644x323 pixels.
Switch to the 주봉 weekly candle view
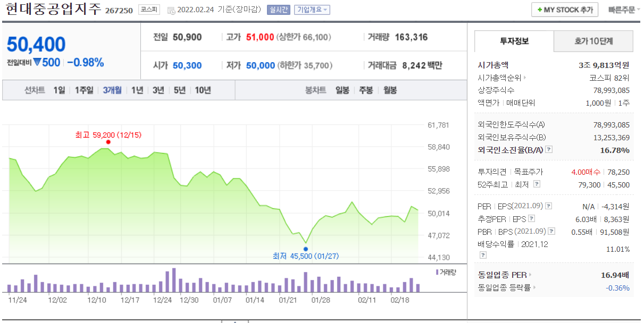click(x=365, y=90)
